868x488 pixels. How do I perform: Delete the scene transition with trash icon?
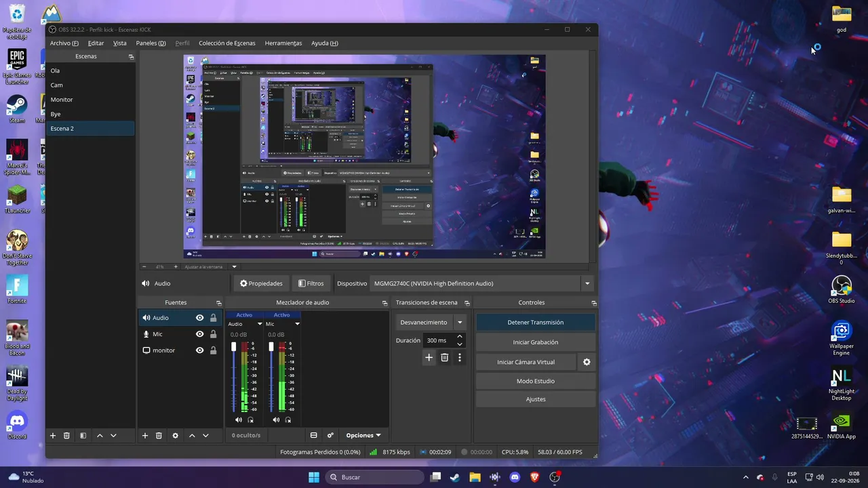click(x=444, y=357)
